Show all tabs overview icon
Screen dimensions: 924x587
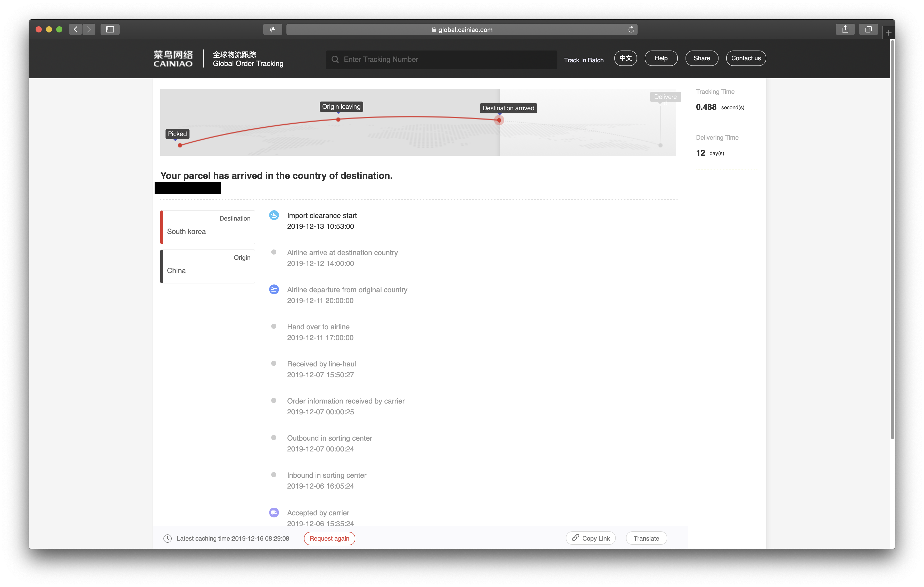pyautogui.click(x=868, y=30)
